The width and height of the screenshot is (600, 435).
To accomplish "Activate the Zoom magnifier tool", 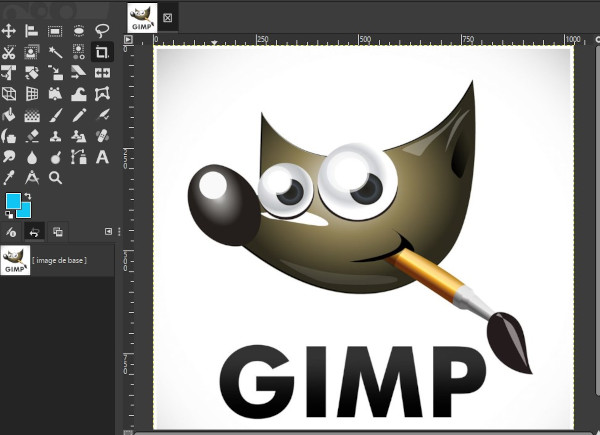I will tap(55, 178).
